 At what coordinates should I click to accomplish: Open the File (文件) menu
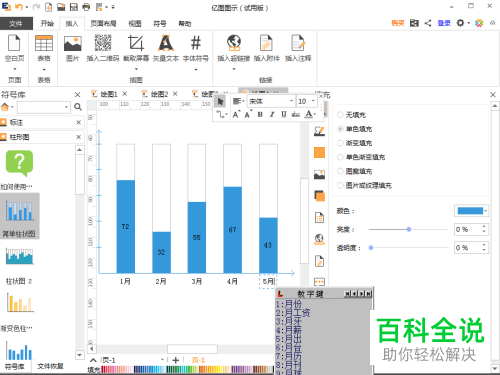coord(16,23)
